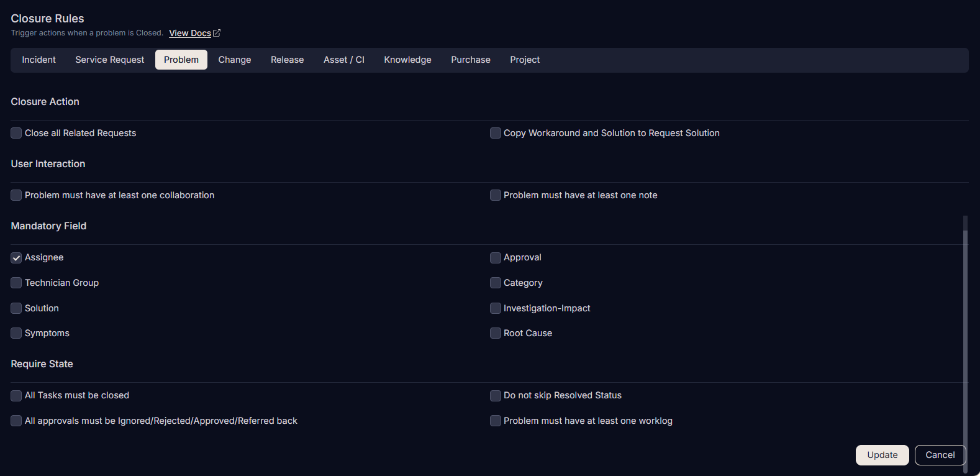Uncheck the Assignee mandatory field
Viewport: 980px width, 476px height.
click(x=16, y=257)
